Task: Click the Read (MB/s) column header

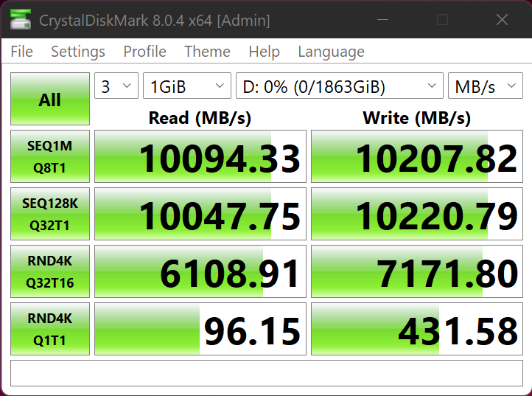Action: click(200, 118)
